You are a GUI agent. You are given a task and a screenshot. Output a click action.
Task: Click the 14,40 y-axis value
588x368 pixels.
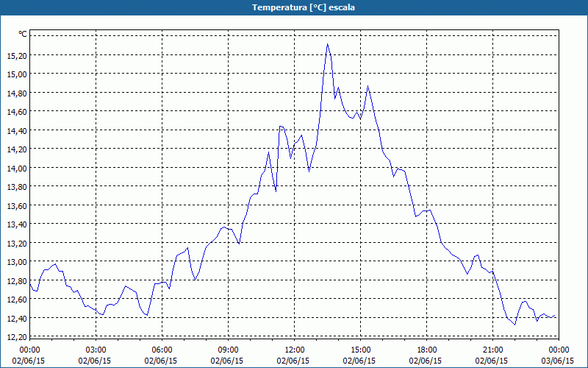pos(17,131)
